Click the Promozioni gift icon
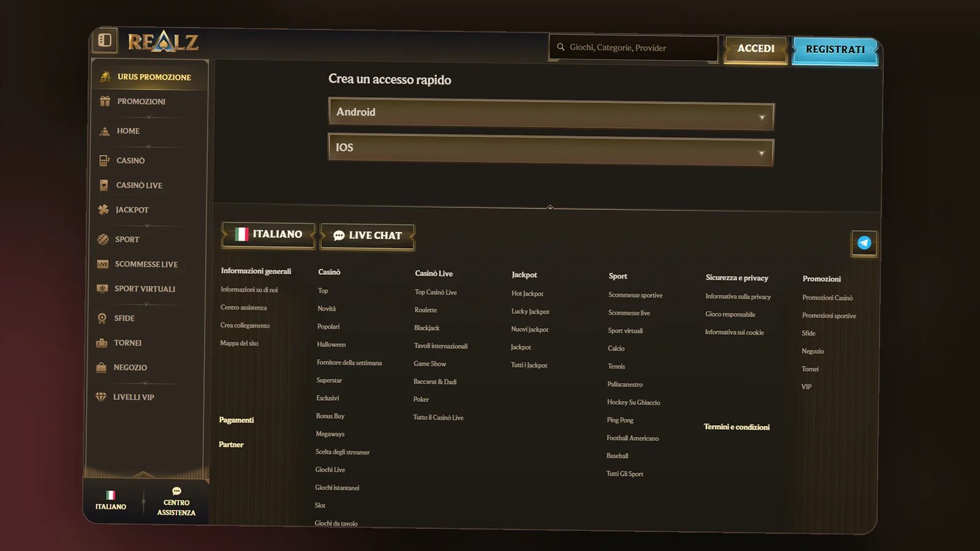Screen dimensions: 980x551 tap(105, 101)
